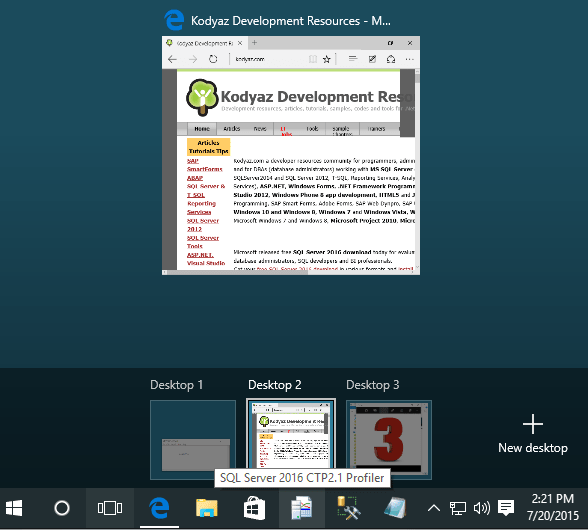Image resolution: width=588 pixels, height=530 pixels.
Task: Follow the SmartForms sidebar link
Action: 205,169
